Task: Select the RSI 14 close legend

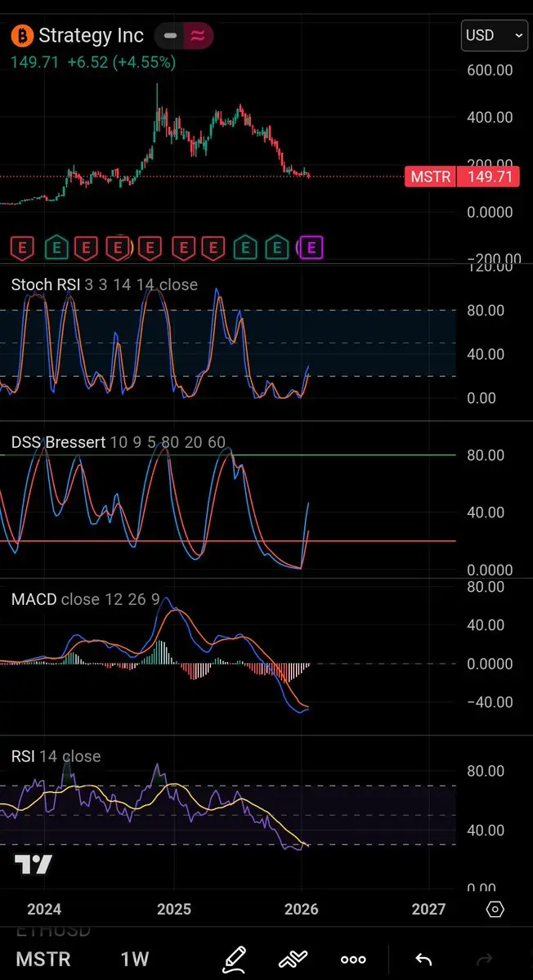Action: (x=56, y=756)
